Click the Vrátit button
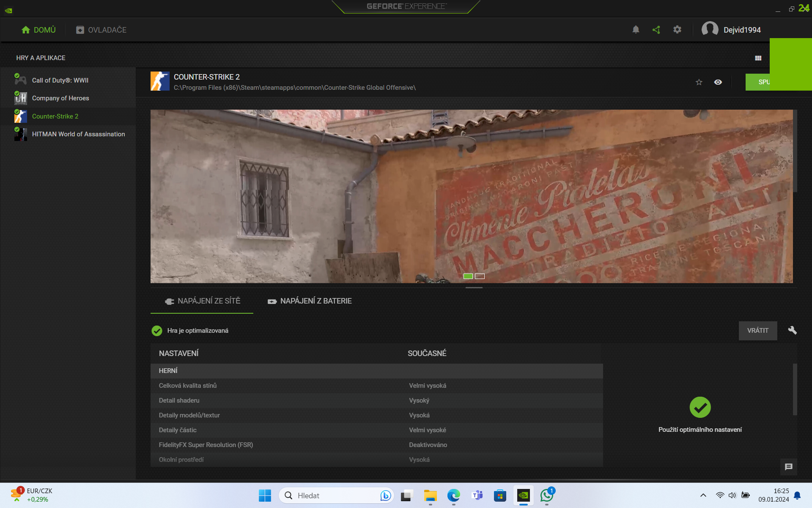Screen dimensions: 812x508 point(757,331)
